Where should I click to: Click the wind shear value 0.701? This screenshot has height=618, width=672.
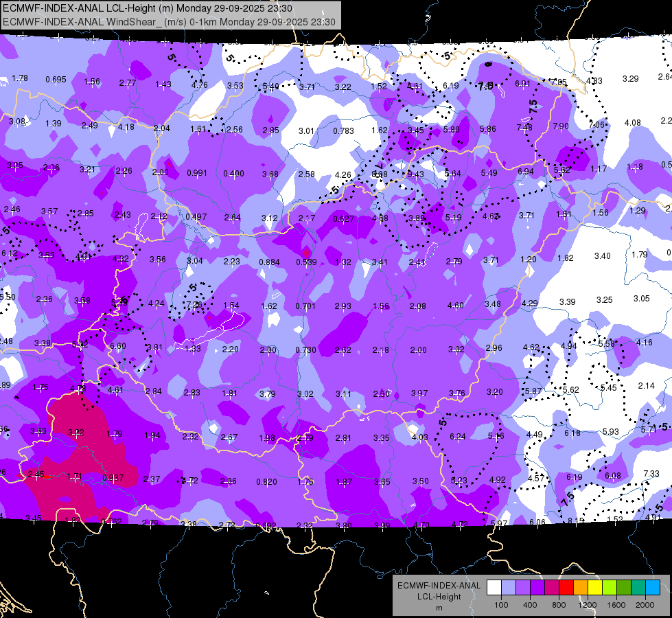[x=305, y=306]
